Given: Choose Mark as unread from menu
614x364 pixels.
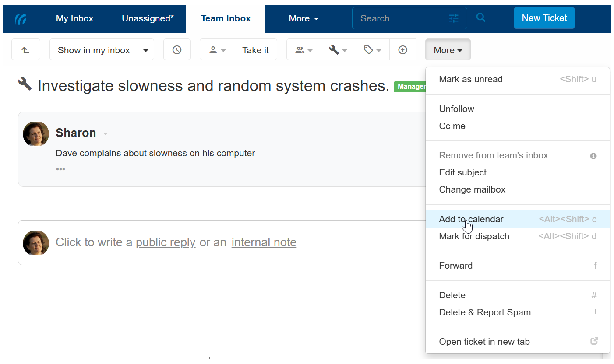Looking at the screenshot, I should point(471,79).
